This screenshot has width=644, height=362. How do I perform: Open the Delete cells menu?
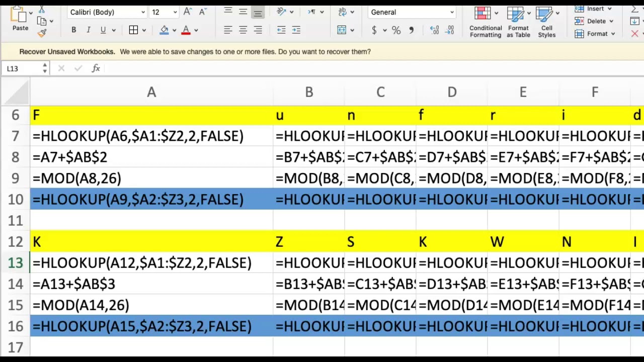(x=594, y=21)
